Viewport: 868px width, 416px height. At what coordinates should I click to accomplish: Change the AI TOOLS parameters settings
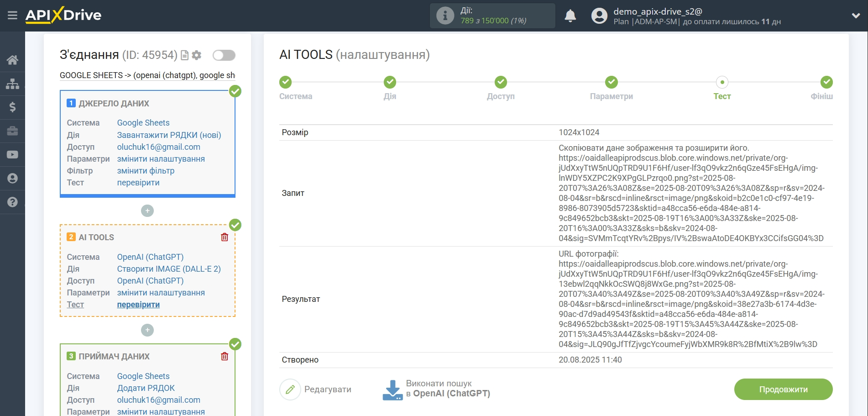pyautogui.click(x=161, y=293)
